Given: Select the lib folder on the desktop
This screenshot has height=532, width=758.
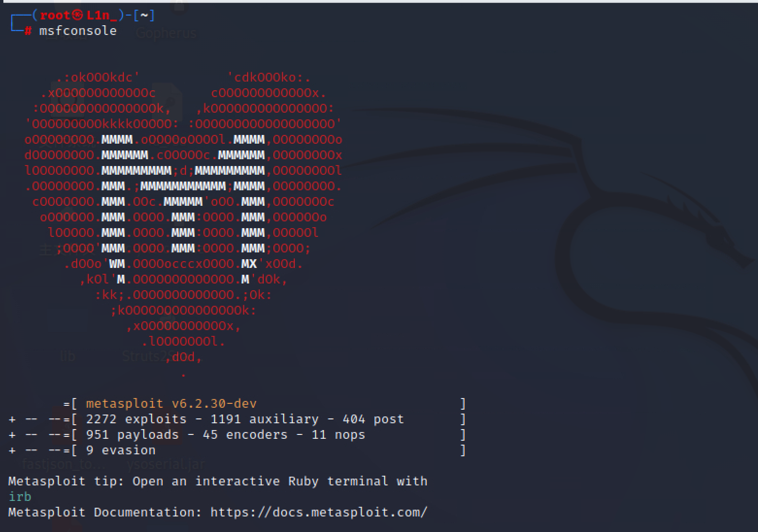Looking at the screenshot, I should pos(67,356).
